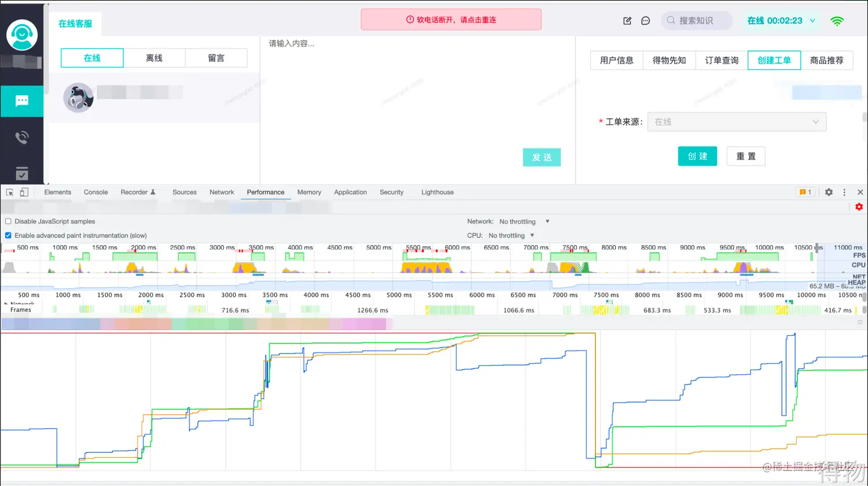Click the green Wi-Fi status icon
This screenshot has width=868, height=486.
837,21
